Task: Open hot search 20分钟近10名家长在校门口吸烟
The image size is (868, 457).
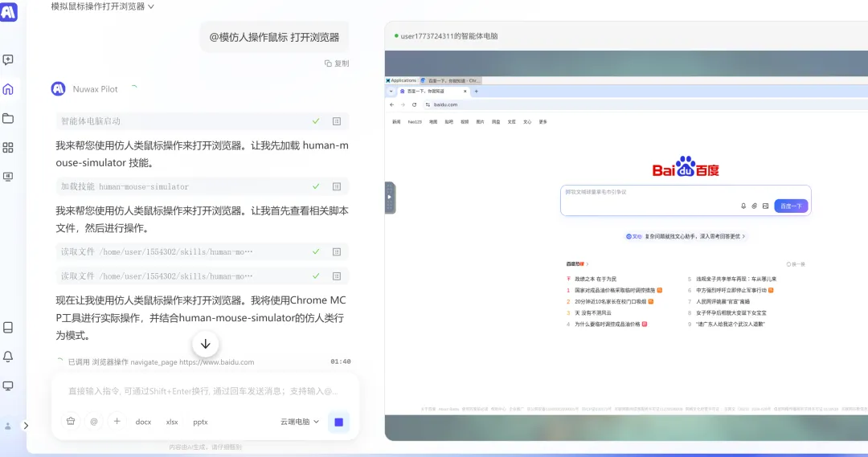Action: (610, 301)
